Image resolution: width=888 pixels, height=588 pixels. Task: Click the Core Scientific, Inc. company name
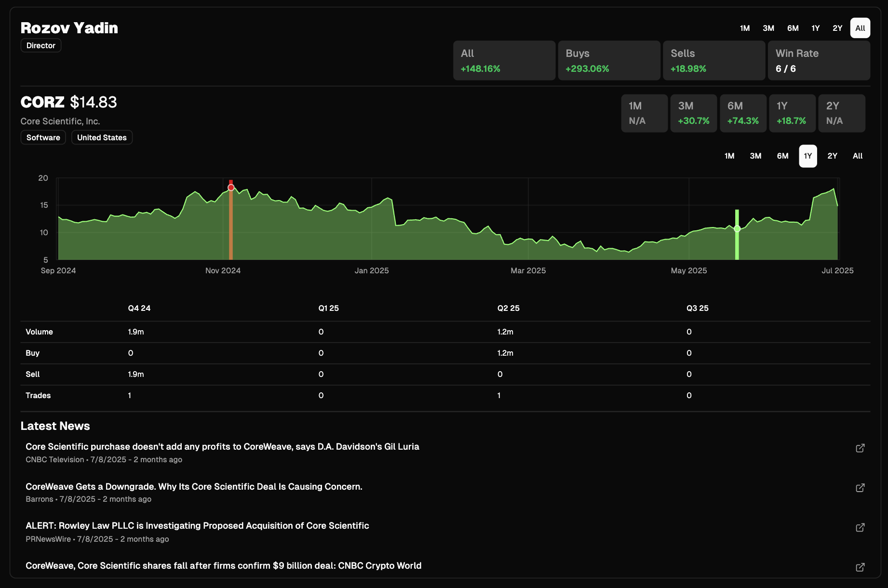[60, 121]
